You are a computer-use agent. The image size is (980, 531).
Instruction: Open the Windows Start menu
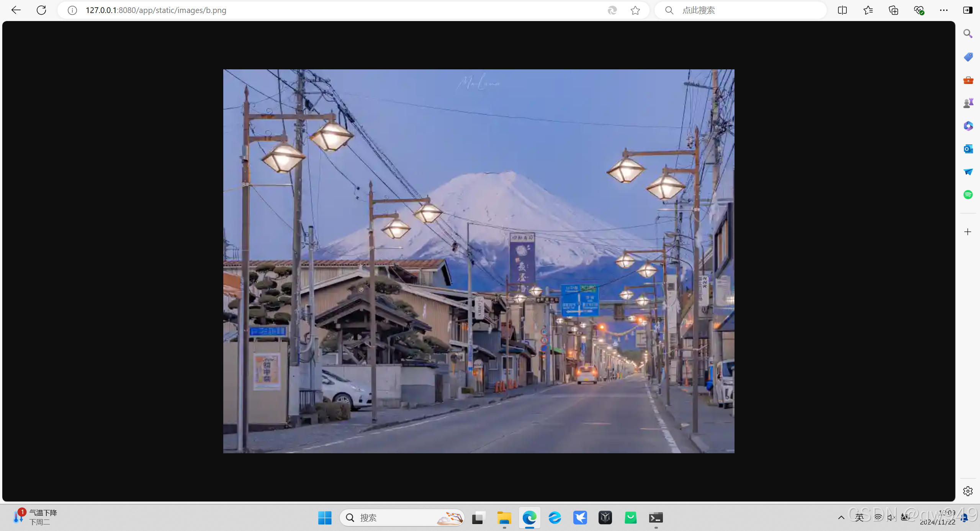[x=325, y=518]
